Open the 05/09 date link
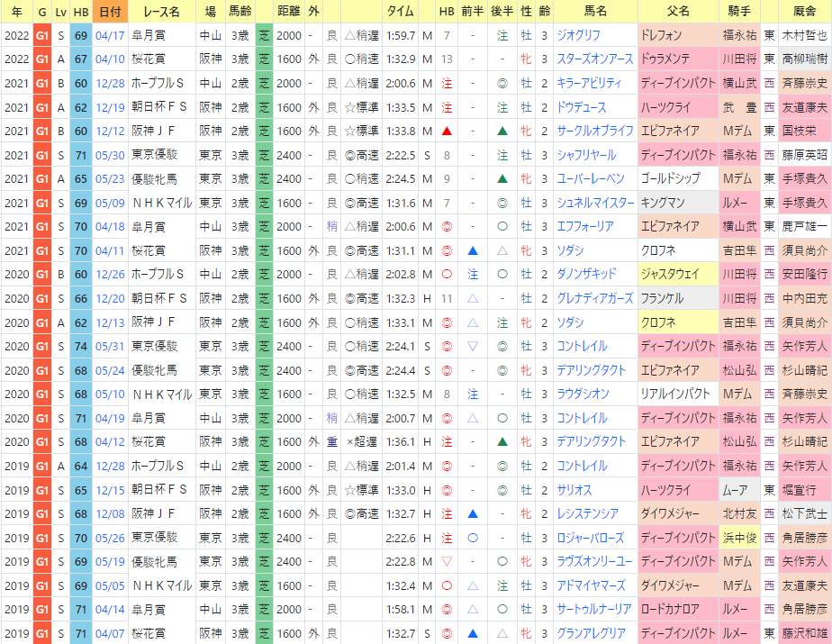This screenshot has width=832, height=644. (x=110, y=203)
